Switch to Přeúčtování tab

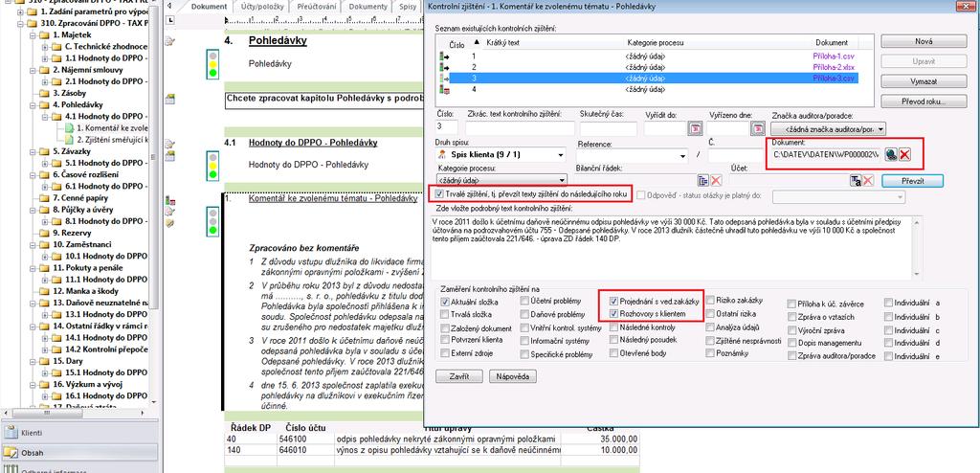pyautogui.click(x=316, y=7)
